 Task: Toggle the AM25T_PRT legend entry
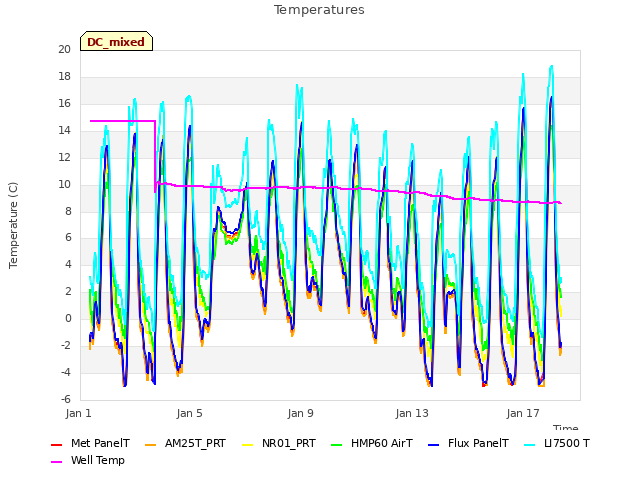point(185,444)
